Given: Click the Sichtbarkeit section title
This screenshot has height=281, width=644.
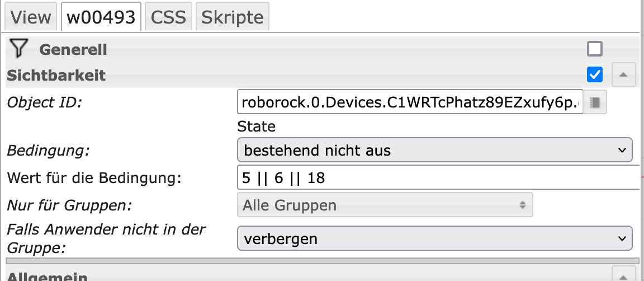Looking at the screenshot, I should (56, 75).
